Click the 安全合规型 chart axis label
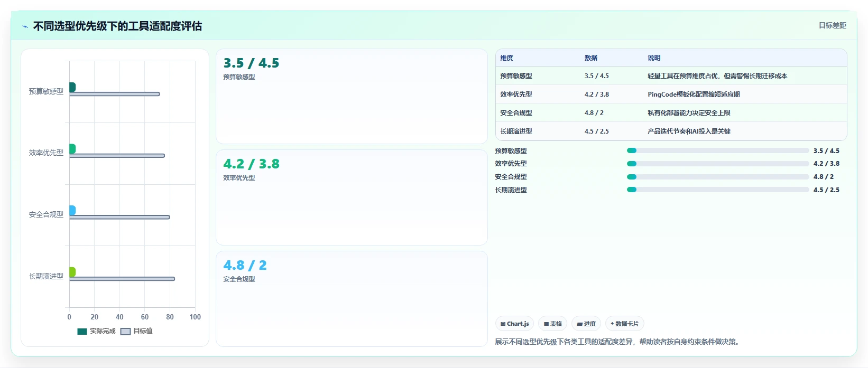The image size is (868, 368). tap(46, 214)
